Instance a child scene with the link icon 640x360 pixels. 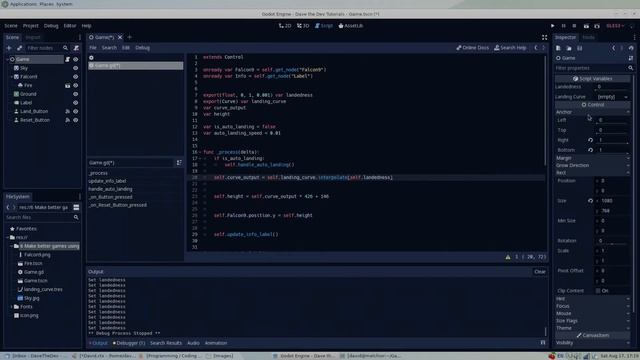[x=19, y=48]
